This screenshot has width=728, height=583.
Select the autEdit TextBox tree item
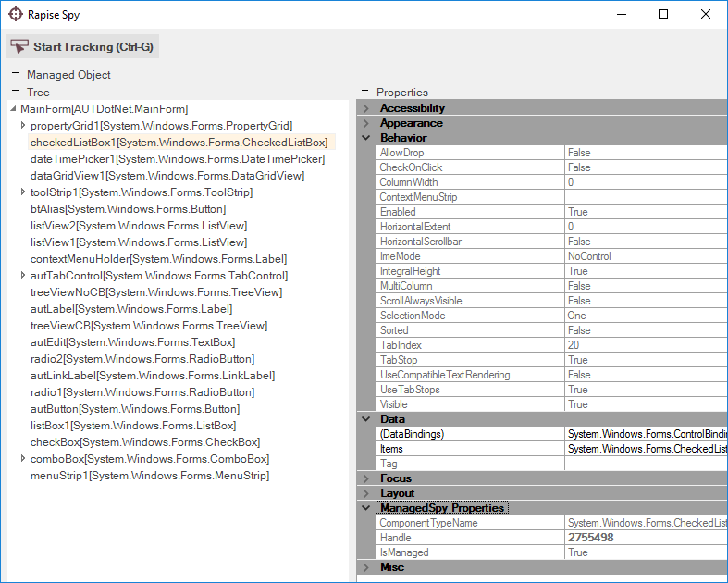133,342
